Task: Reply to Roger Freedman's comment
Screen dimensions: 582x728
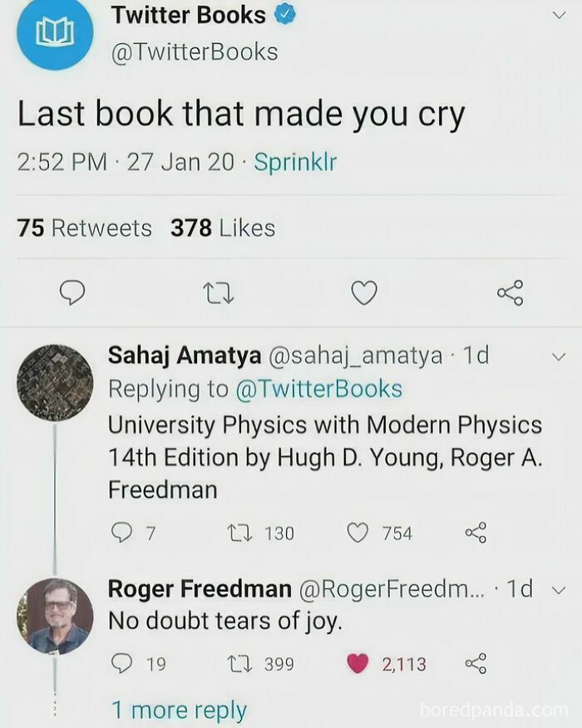Action: coord(123,664)
